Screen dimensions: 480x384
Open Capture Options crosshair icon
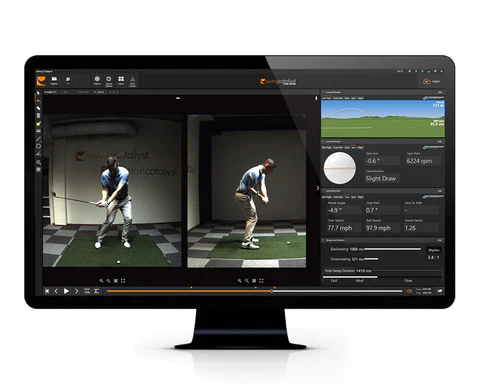[109, 80]
